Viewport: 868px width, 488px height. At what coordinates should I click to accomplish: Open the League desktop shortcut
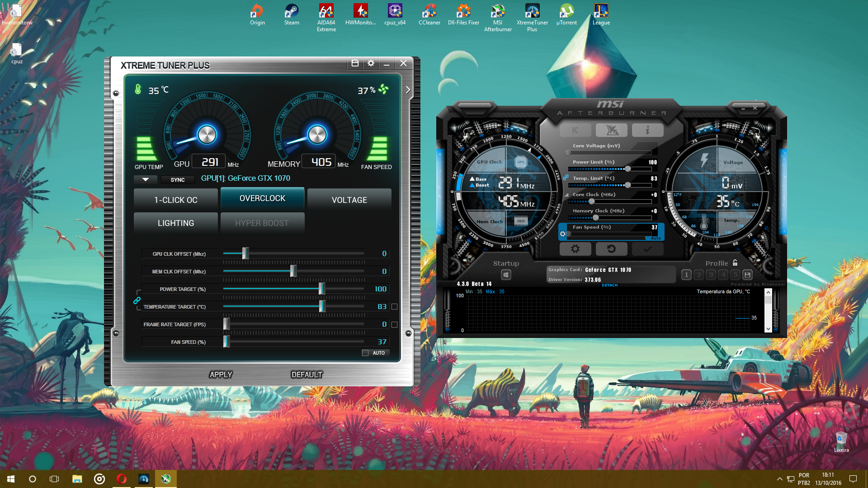click(x=601, y=14)
